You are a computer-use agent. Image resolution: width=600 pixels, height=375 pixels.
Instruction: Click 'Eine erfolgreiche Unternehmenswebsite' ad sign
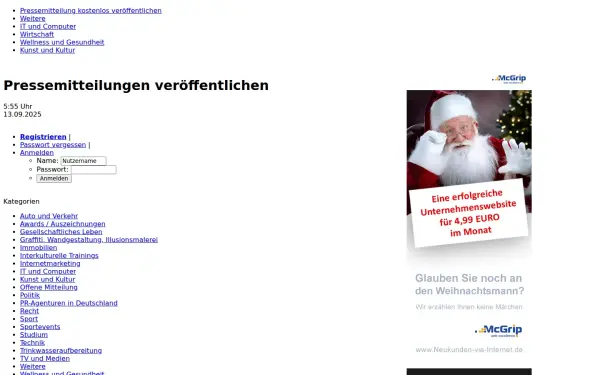tap(469, 213)
